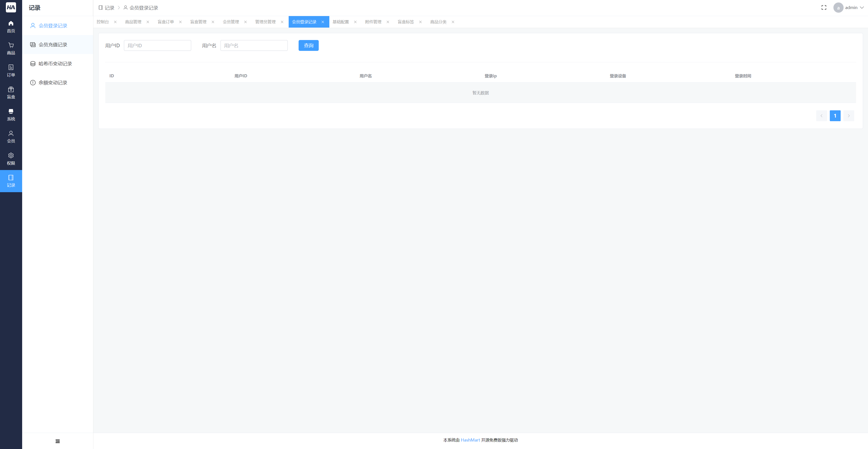The height and width of the screenshot is (449, 868).
Task: Toggle fullscreen mode icon
Action: pos(823,7)
